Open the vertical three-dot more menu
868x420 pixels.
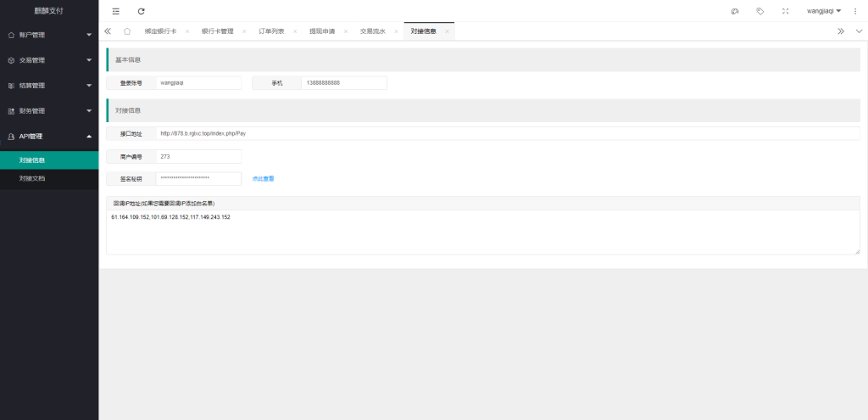coord(854,11)
